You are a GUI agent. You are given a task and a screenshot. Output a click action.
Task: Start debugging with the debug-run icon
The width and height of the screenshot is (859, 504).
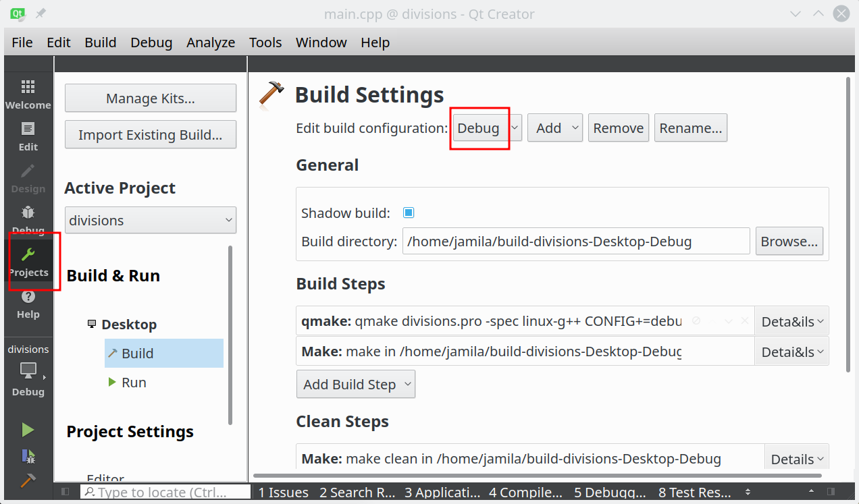[28, 456]
